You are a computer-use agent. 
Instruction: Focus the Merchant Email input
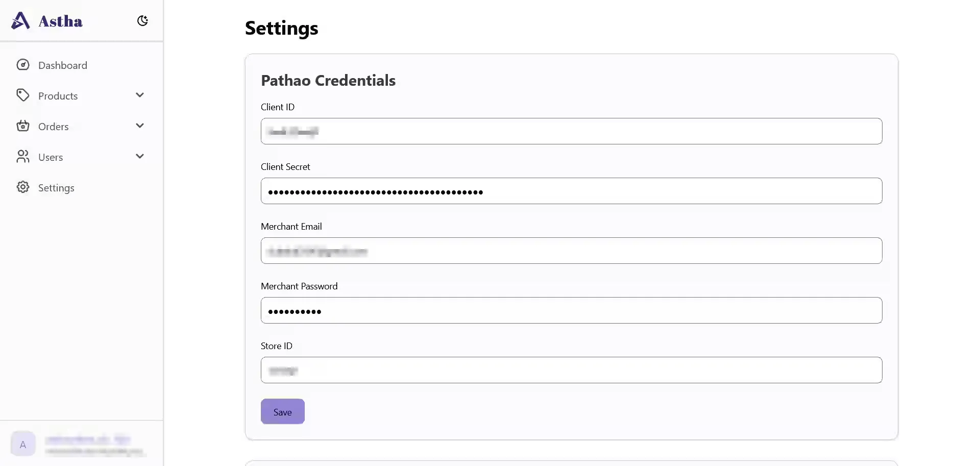click(x=571, y=251)
